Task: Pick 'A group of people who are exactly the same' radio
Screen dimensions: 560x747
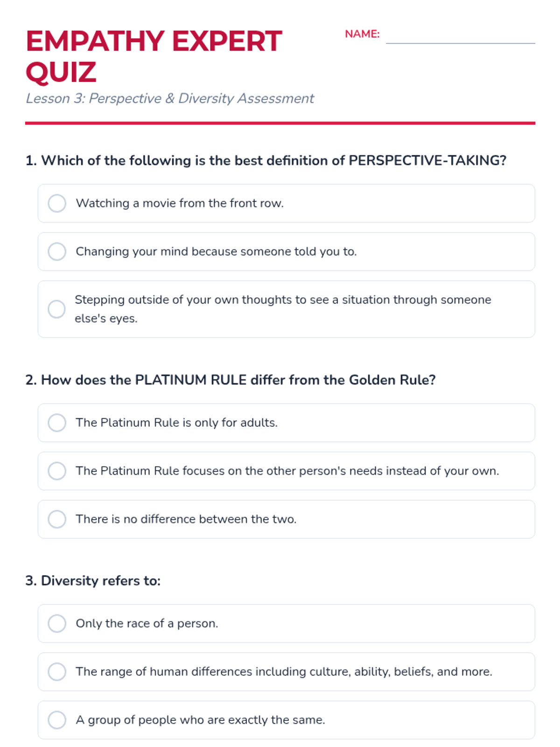Action: [57, 719]
